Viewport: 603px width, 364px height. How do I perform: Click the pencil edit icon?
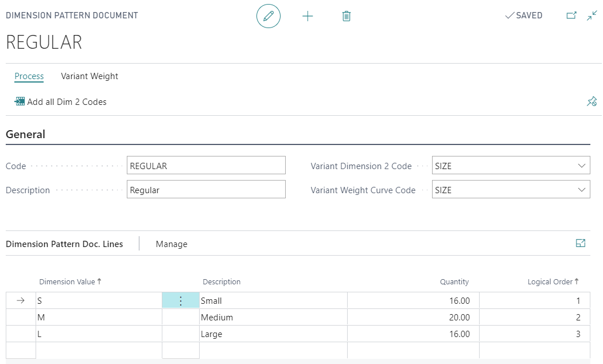tap(268, 16)
